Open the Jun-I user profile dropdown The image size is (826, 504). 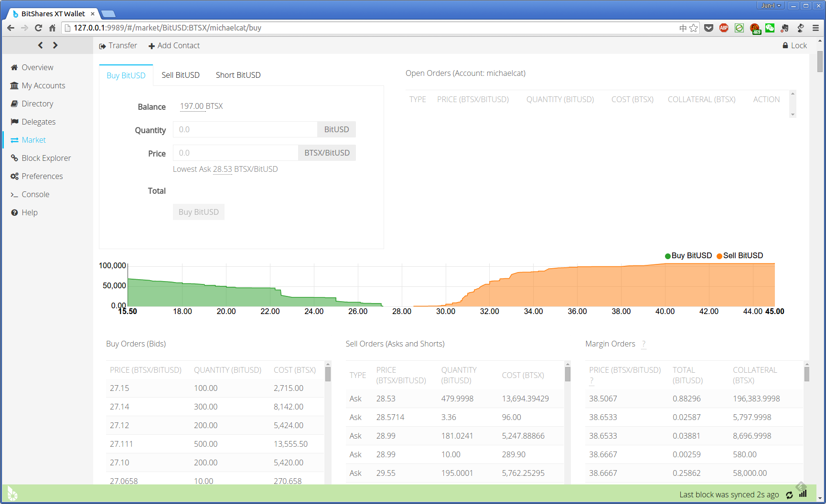coord(770,6)
